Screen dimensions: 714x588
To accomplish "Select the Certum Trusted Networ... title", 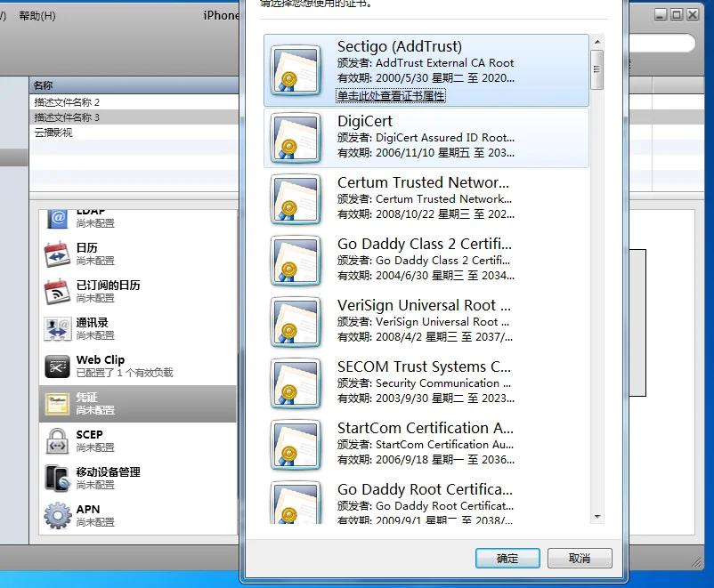I will (x=423, y=182).
